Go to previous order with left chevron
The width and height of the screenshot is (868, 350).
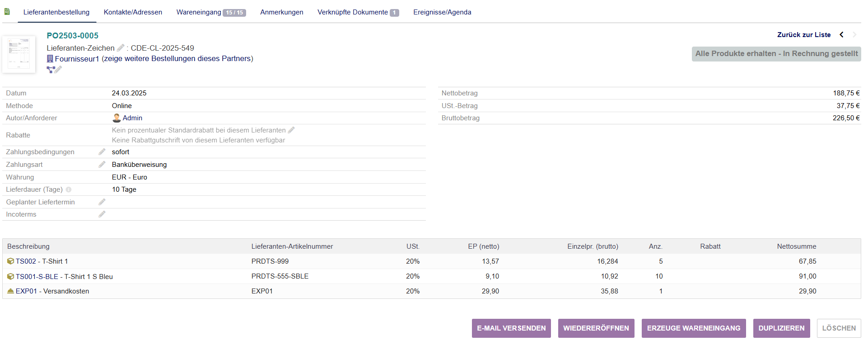(x=841, y=35)
